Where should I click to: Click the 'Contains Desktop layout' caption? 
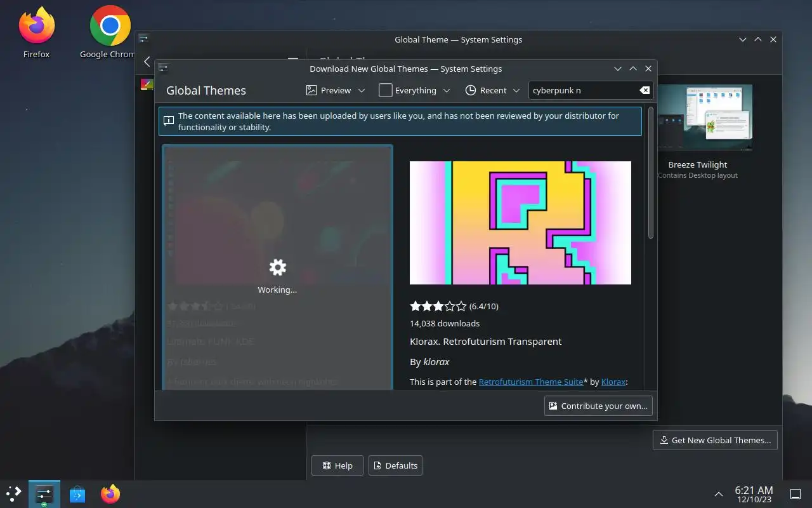click(x=698, y=175)
